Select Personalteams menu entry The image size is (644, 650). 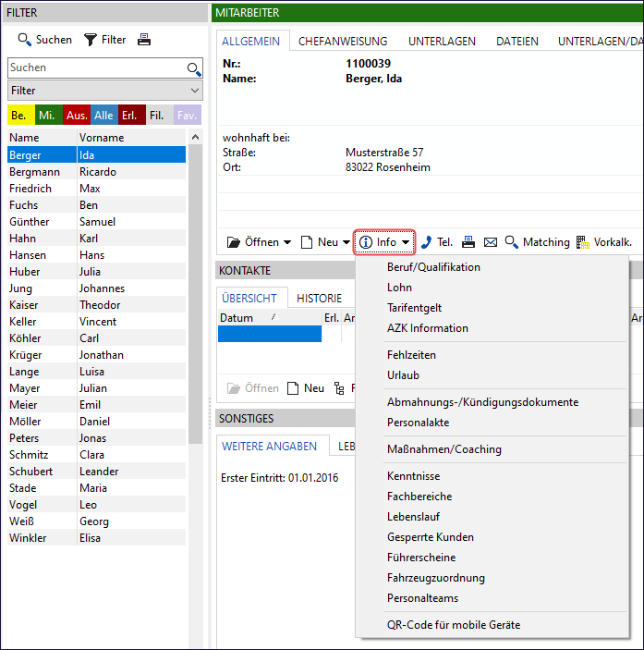tap(492, 598)
